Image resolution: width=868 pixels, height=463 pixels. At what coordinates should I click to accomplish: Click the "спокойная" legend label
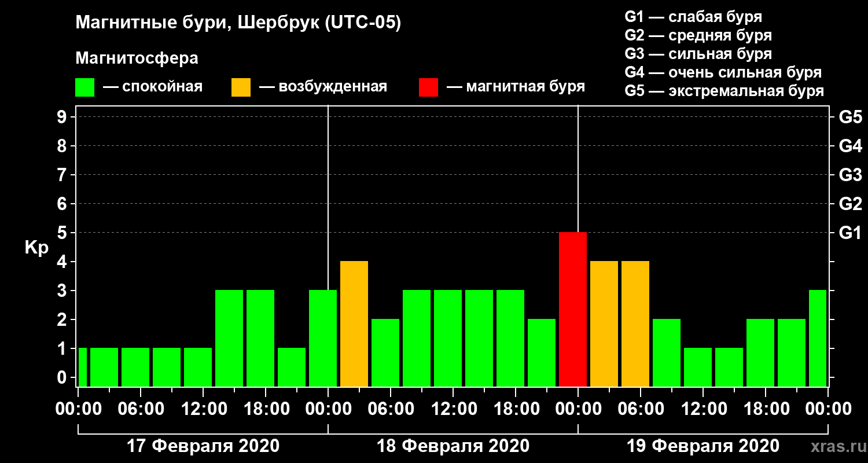pos(162,87)
